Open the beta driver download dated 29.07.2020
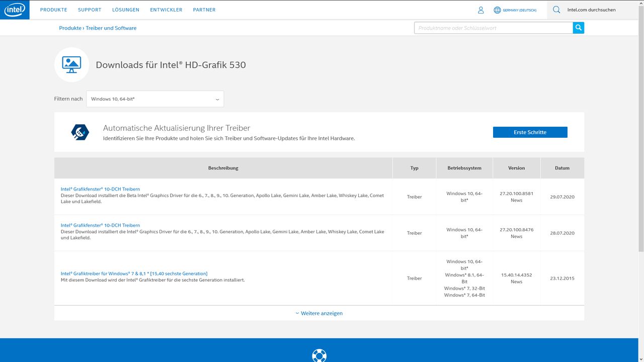 tap(100, 189)
